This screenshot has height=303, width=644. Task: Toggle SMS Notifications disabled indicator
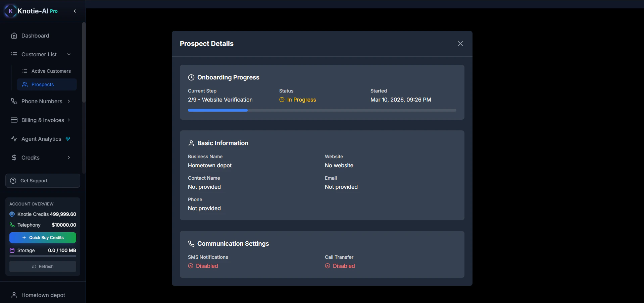190,266
